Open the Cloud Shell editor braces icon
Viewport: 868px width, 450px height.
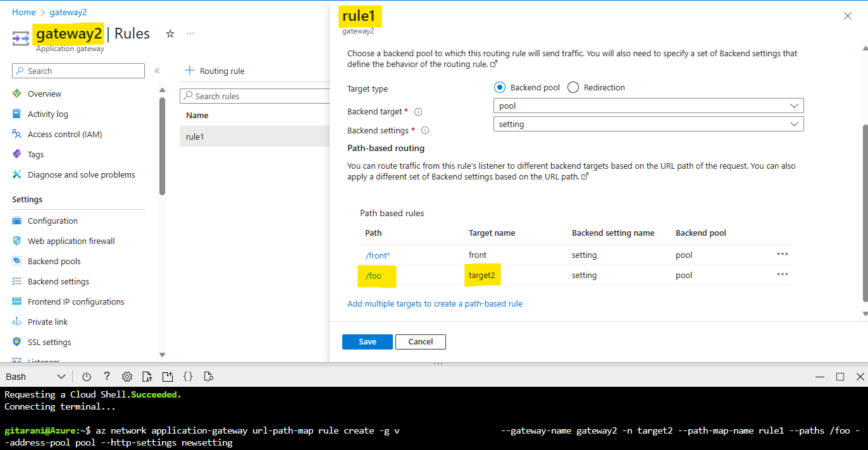click(188, 377)
